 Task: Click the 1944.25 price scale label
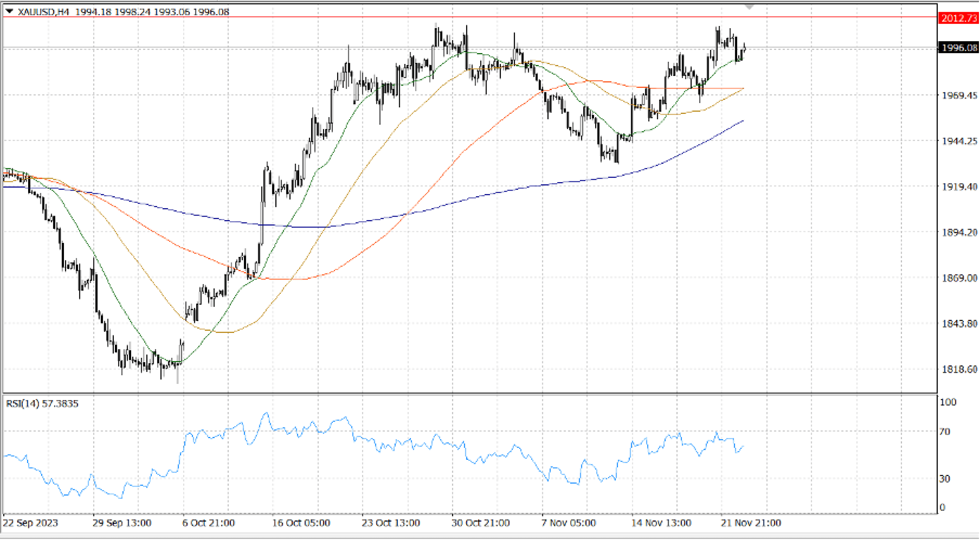click(959, 141)
